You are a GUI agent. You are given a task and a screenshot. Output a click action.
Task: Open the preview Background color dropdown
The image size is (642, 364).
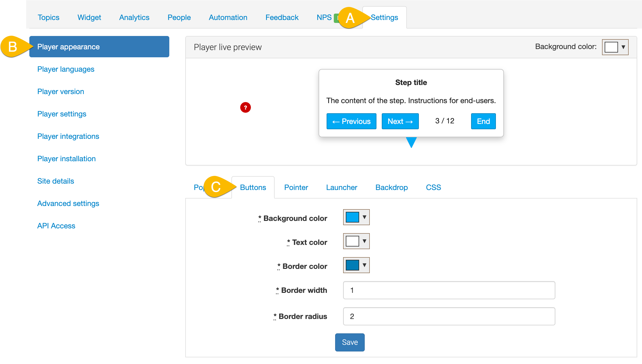point(615,47)
